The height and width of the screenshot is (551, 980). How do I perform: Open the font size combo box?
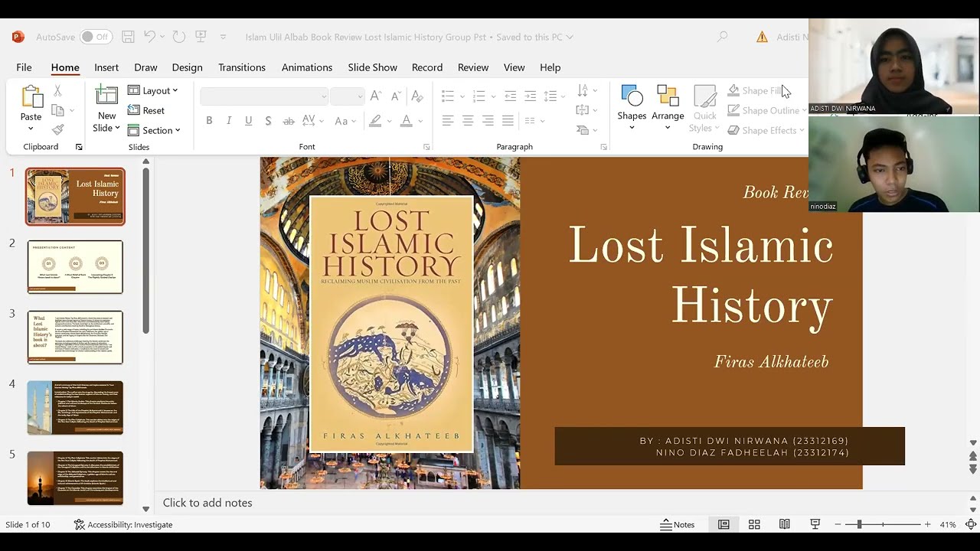[347, 96]
